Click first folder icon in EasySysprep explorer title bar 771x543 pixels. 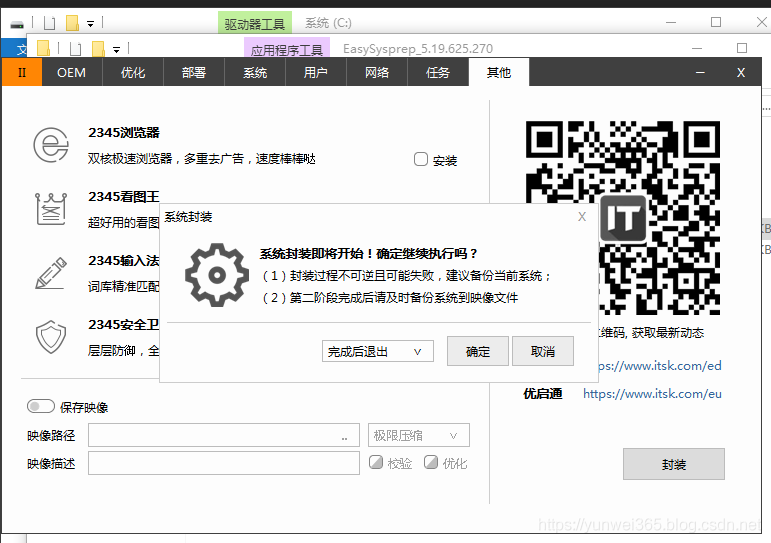43,48
